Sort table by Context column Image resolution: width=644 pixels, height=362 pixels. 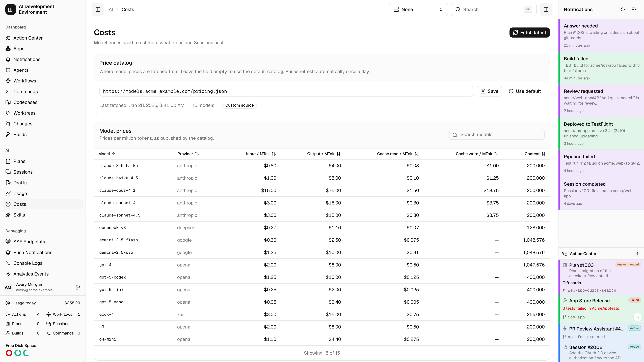coord(535,154)
